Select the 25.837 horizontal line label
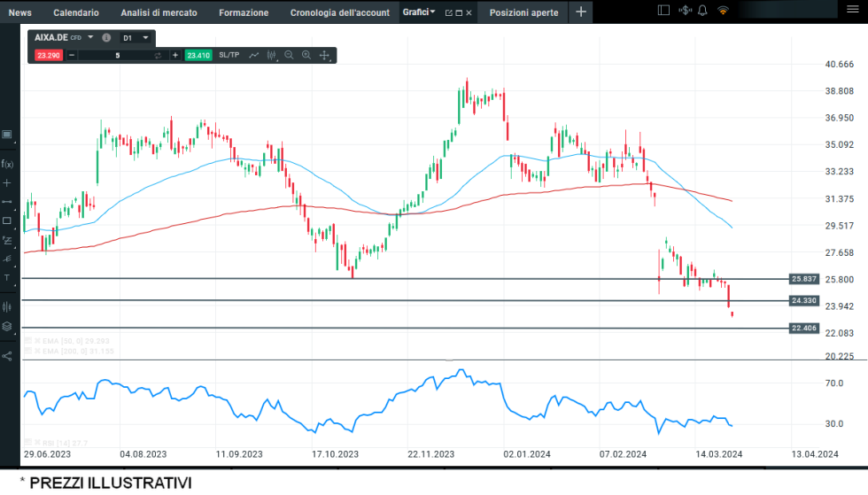The image size is (868, 495). tap(804, 279)
